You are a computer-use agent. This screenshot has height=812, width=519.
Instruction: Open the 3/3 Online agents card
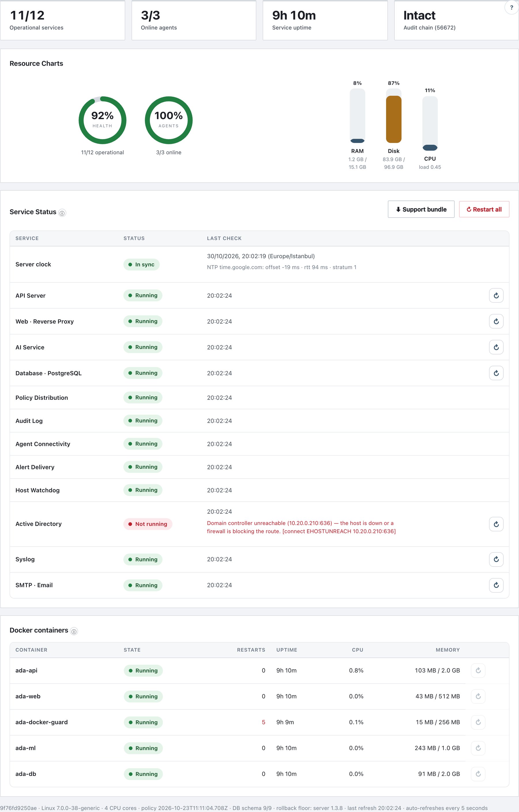194,20
